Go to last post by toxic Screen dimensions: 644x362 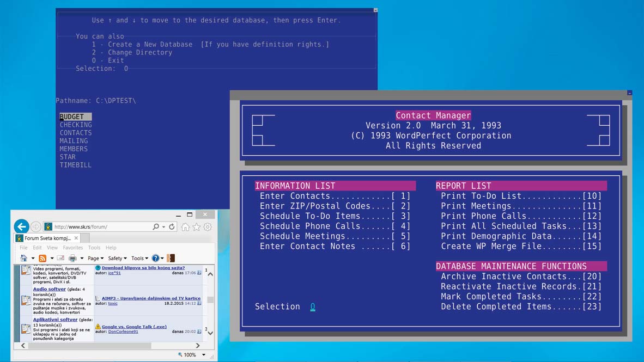(199, 303)
